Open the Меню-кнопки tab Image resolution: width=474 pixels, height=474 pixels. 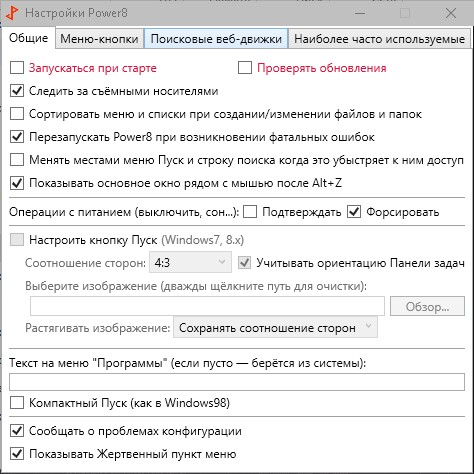(x=99, y=39)
